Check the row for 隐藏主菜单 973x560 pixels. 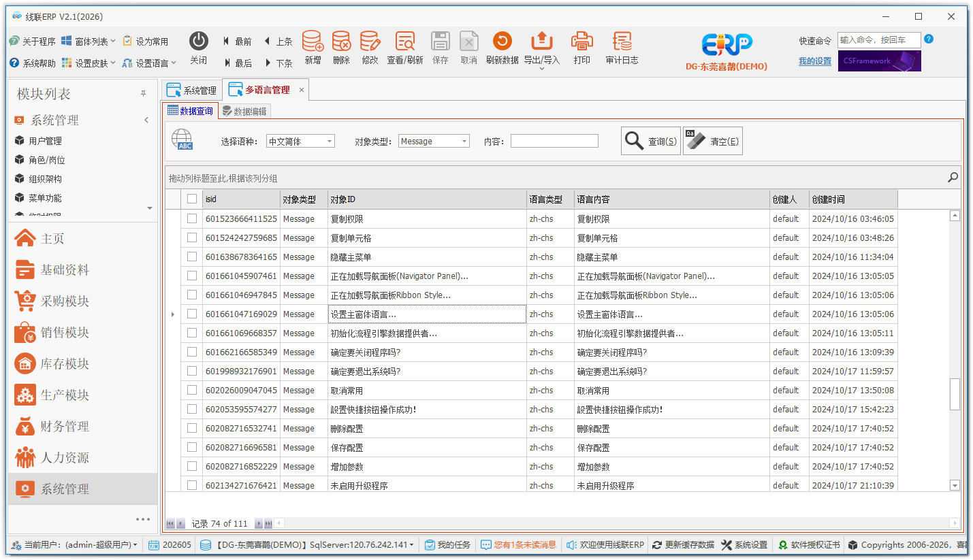coord(192,257)
